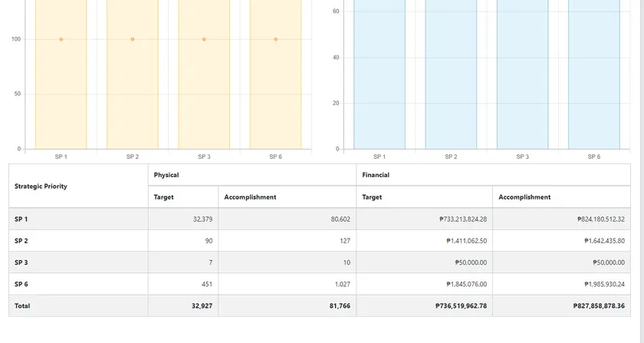Screen dimensions: 644x343
Task: Select the SP 1 row label in table
Action: 78,219
